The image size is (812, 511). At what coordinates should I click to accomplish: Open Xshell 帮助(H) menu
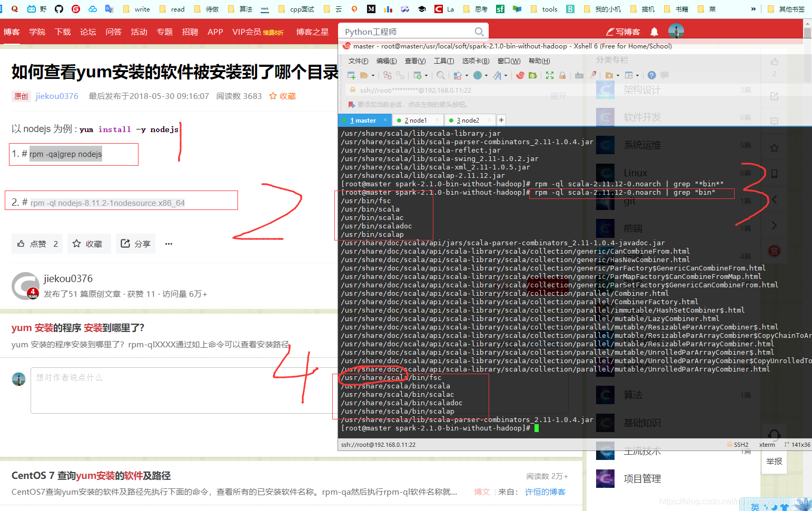tap(539, 61)
